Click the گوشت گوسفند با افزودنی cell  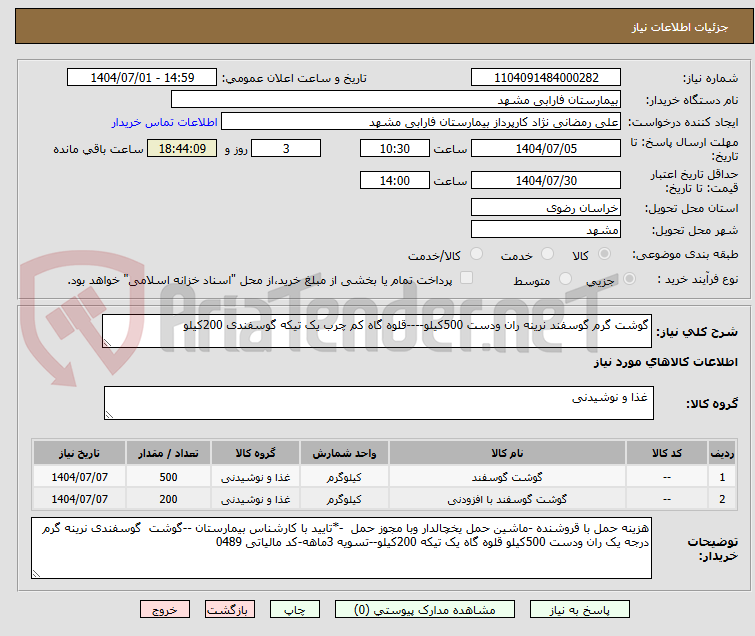point(508,499)
